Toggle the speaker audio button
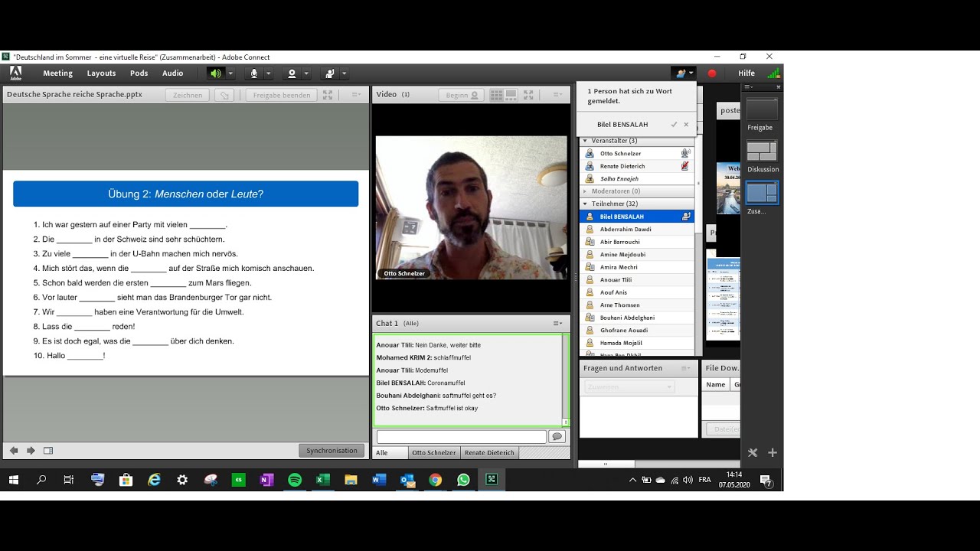 (x=216, y=73)
